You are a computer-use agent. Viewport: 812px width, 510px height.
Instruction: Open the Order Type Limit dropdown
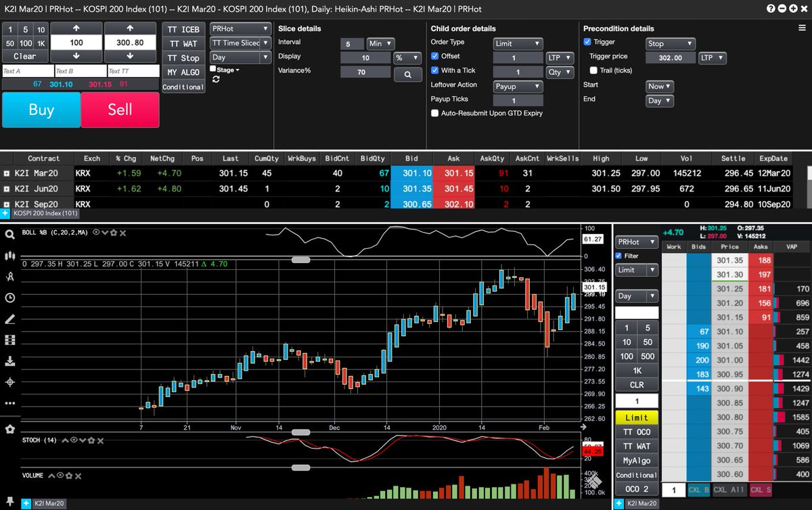click(x=518, y=43)
